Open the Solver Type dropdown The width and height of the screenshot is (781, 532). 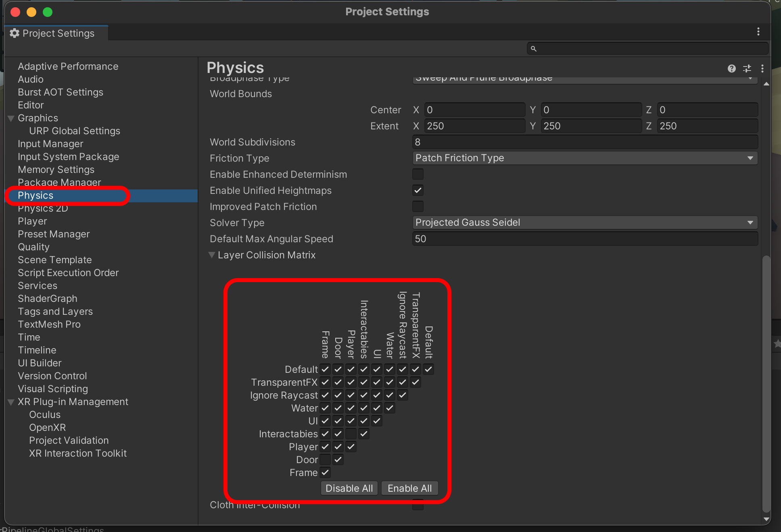click(585, 222)
